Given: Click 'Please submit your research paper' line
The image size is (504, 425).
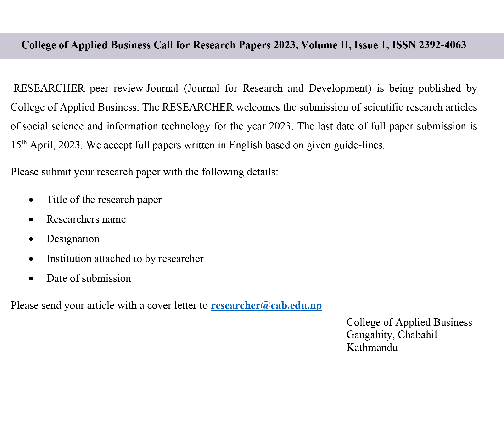Looking at the screenshot, I should click(144, 172).
